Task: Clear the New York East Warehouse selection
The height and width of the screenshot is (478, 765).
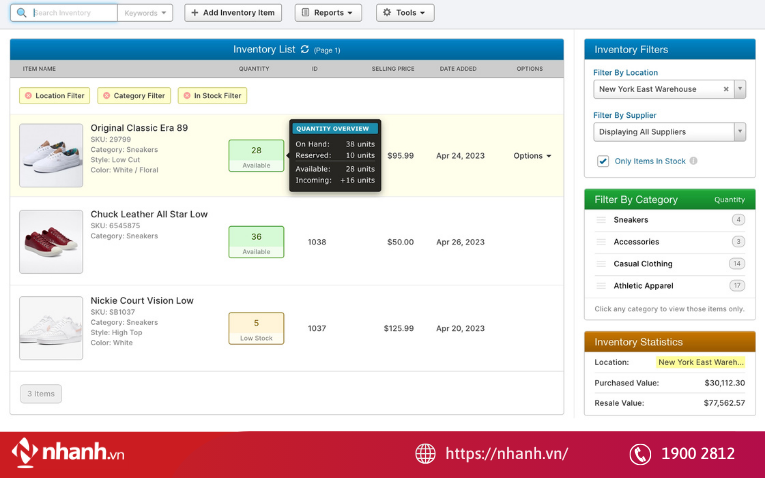Action: (726, 89)
